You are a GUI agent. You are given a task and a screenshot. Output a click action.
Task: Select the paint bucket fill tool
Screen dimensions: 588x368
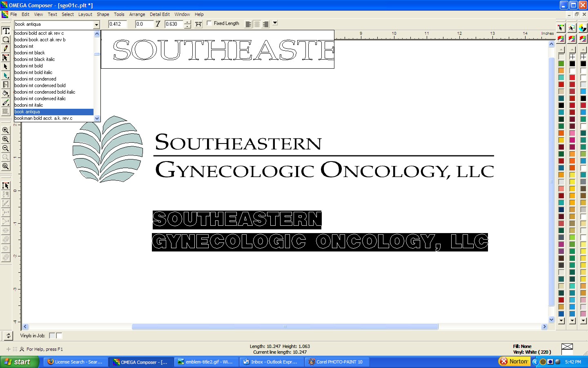pyautogui.click(x=6, y=94)
